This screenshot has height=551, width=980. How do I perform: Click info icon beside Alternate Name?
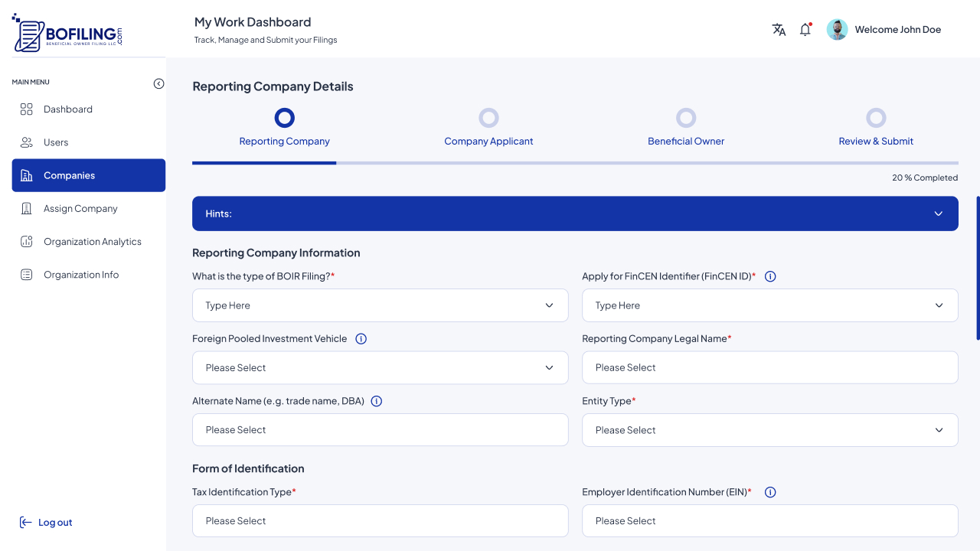tap(377, 401)
